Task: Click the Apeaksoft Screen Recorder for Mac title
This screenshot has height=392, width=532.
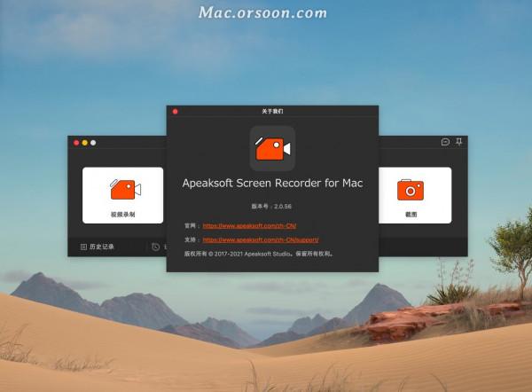Action: point(272,184)
